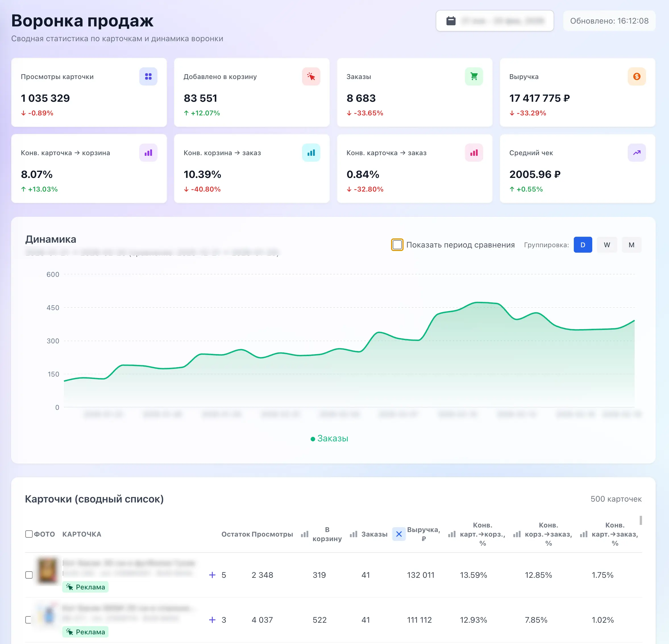Click the calendar icon in the date picker

(451, 20)
